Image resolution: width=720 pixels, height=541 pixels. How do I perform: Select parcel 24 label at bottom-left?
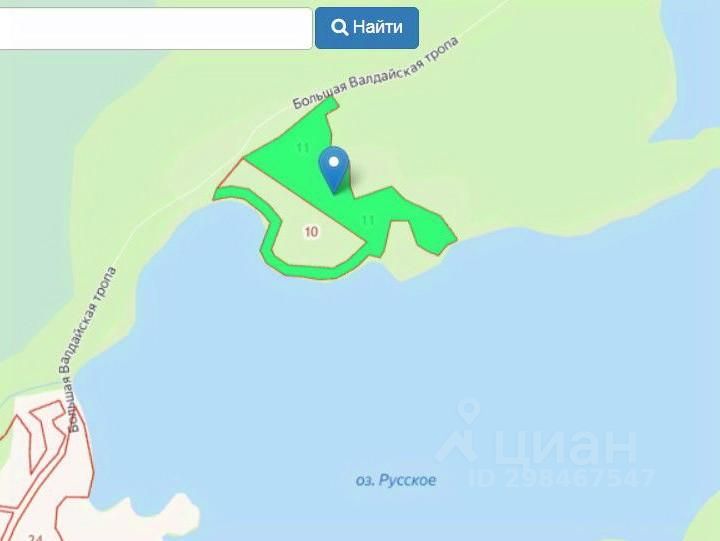coord(35,538)
